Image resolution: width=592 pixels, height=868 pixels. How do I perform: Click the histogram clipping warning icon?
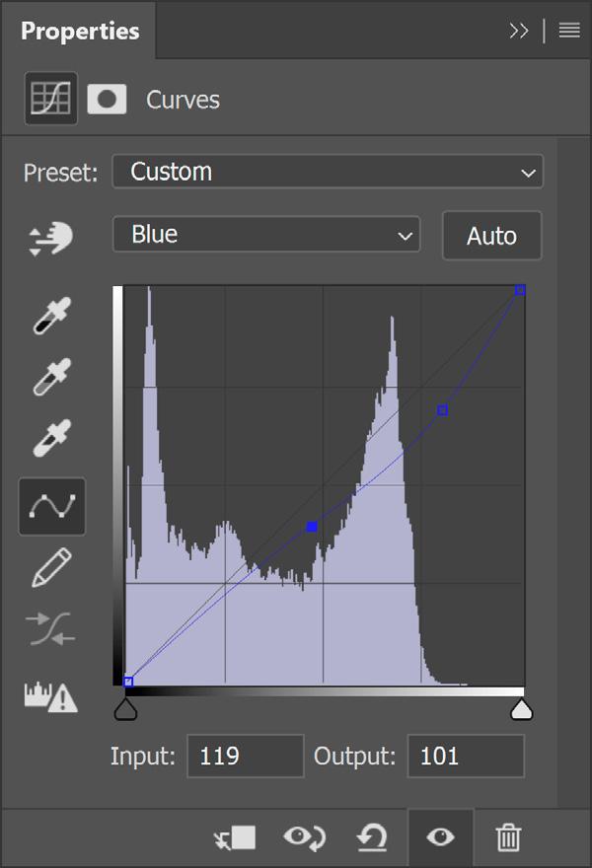51,696
